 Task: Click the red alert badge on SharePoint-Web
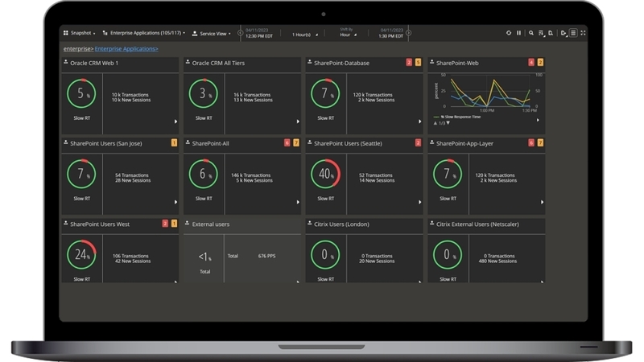tap(531, 62)
